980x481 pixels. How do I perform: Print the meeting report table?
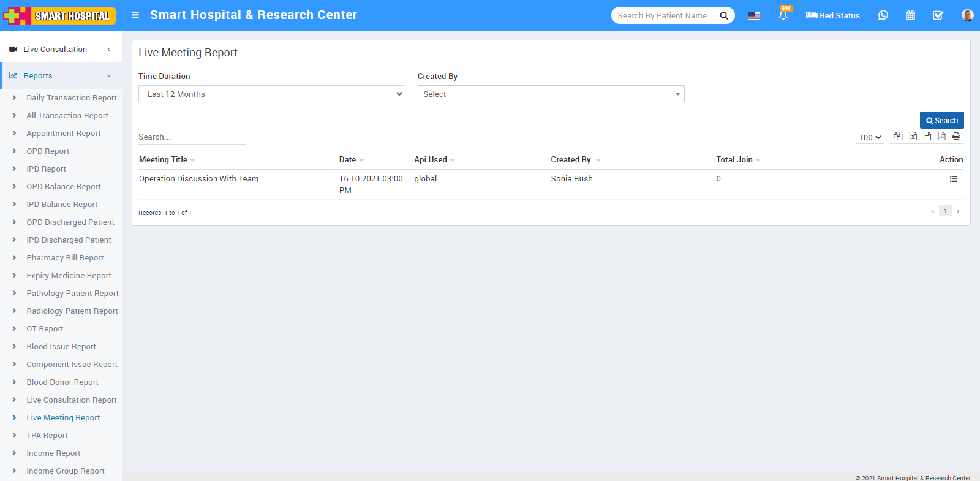pos(956,136)
